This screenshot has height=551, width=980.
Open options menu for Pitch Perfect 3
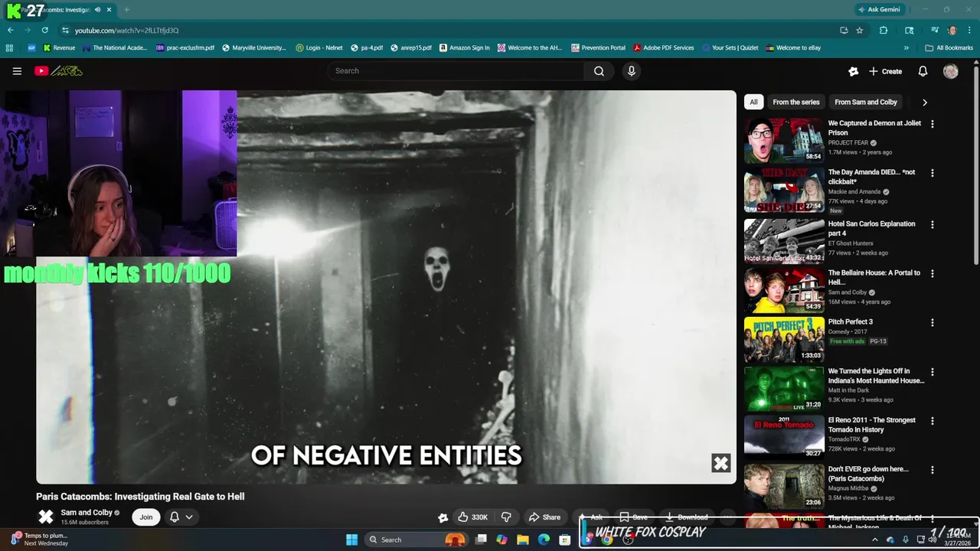click(x=932, y=323)
